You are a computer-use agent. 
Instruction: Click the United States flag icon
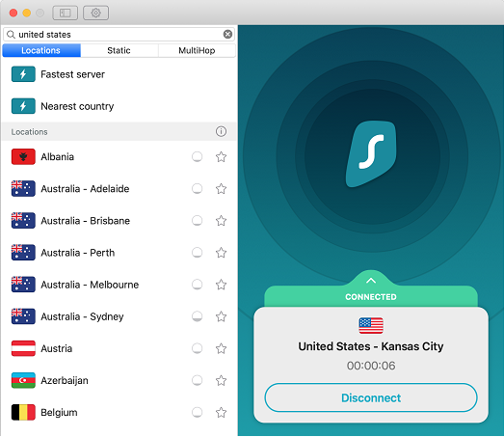pyautogui.click(x=371, y=325)
